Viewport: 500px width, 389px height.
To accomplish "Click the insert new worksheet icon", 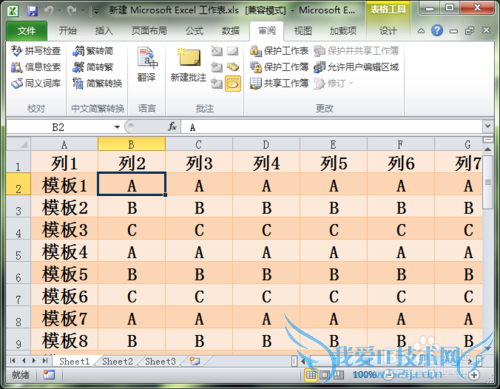I will tap(195, 361).
